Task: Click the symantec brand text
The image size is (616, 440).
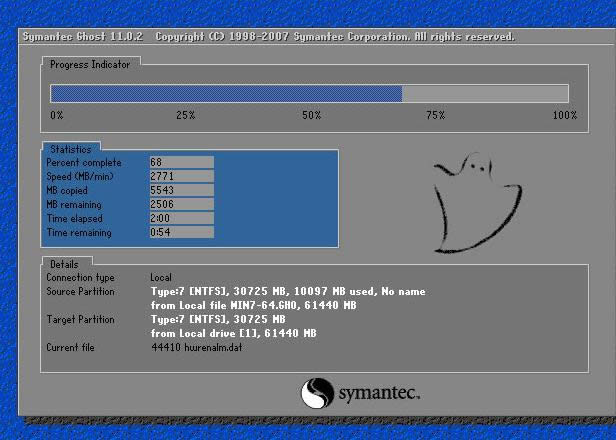Action: click(x=378, y=391)
